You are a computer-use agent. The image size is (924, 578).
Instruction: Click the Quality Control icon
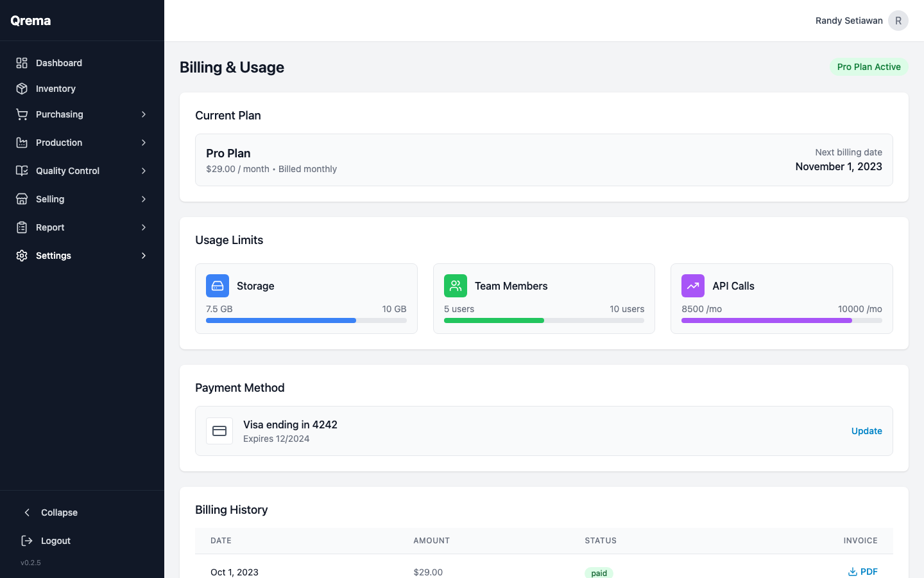tap(21, 171)
